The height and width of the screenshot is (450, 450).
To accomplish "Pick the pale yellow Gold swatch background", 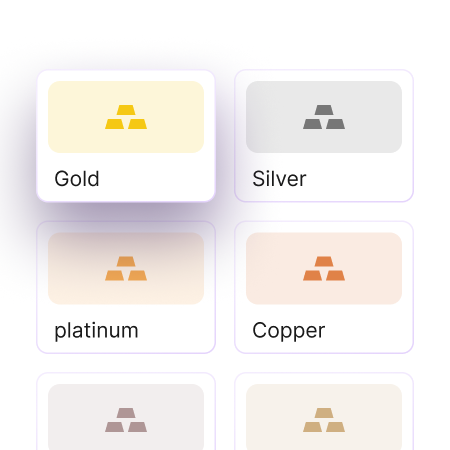I will [x=126, y=117].
